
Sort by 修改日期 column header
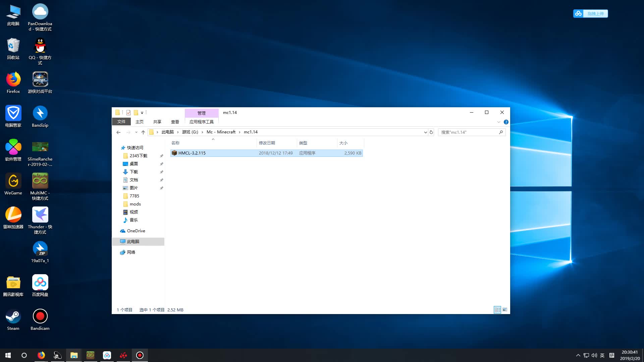pos(267,143)
